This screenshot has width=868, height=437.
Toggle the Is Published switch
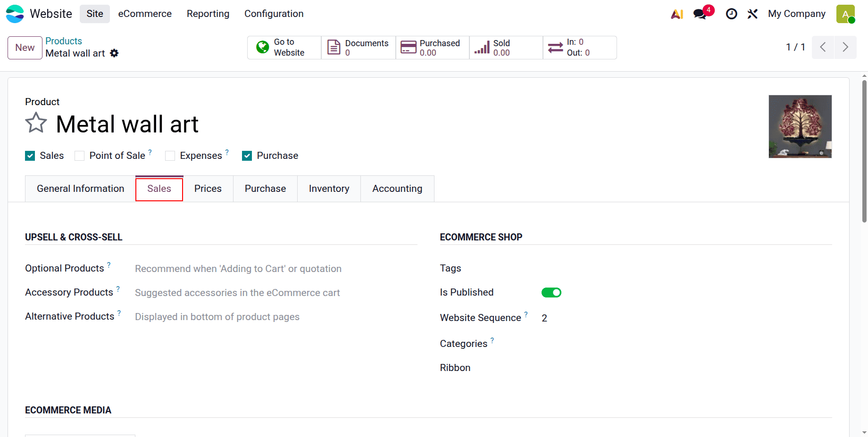point(551,293)
